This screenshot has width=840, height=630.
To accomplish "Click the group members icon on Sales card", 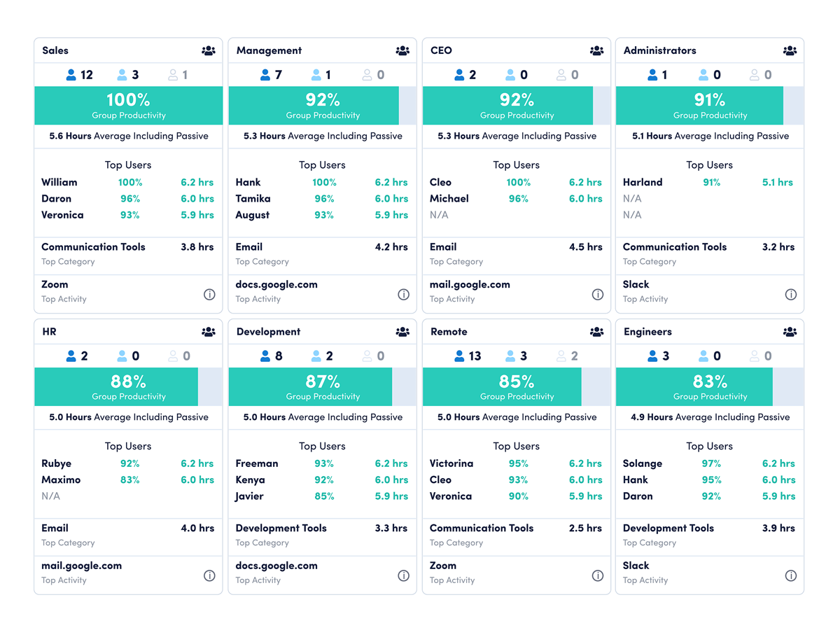I will point(209,50).
